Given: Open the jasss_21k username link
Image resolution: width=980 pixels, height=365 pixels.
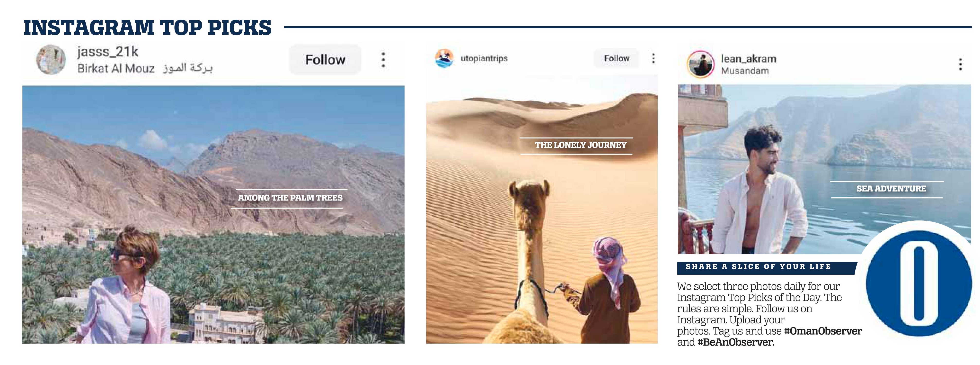Looking at the screenshot, I should coord(108,51).
